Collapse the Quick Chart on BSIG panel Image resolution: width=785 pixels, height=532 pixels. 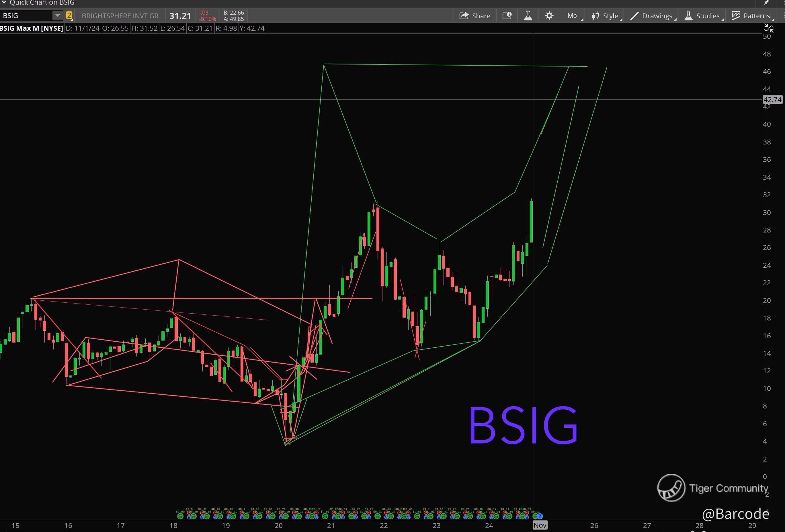point(4,3)
